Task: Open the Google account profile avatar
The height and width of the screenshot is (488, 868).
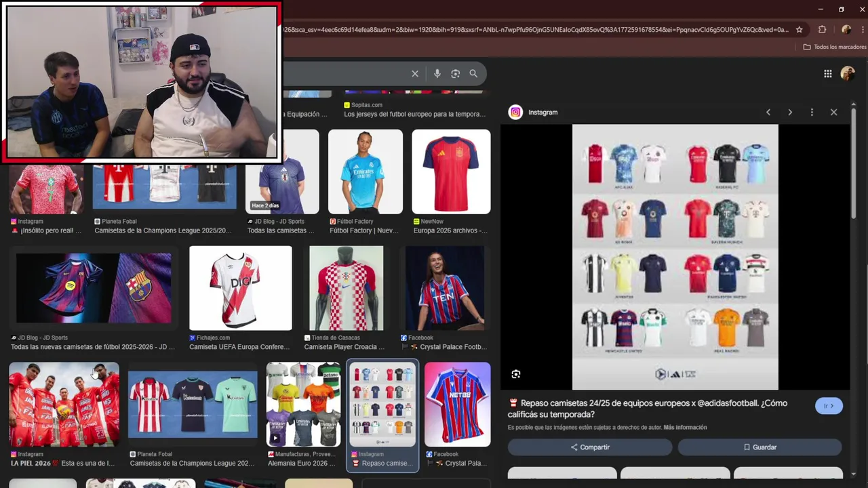Action: point(848,74)
